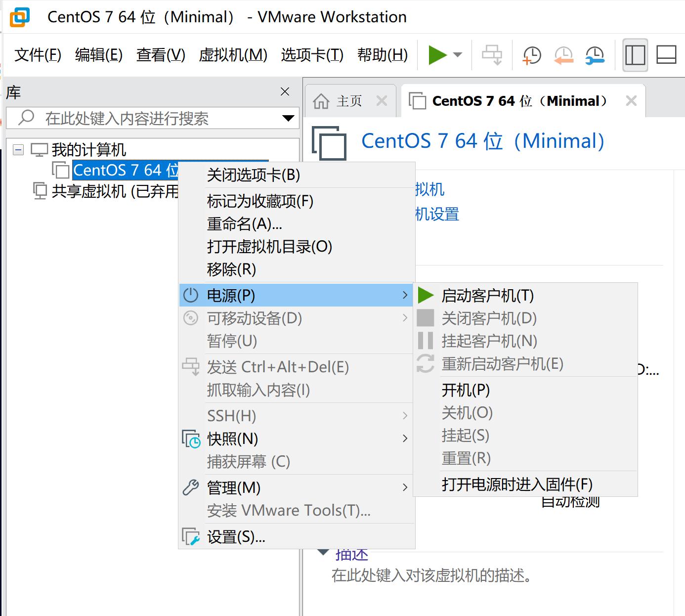Click the VMware Workstation logo icon
Viewport: 685px width, 616px height.
(19, 16)
